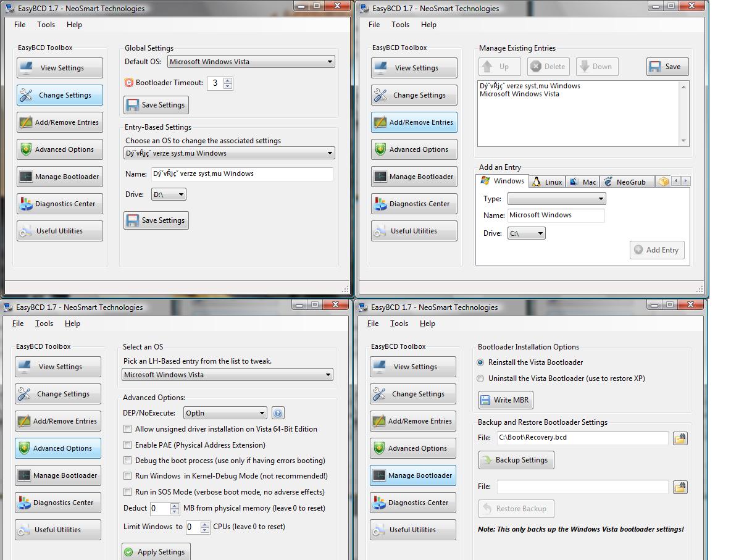The image size is (752, 560).
Task: Open View Settings in bottom-right window
Action: coord(413,367)
